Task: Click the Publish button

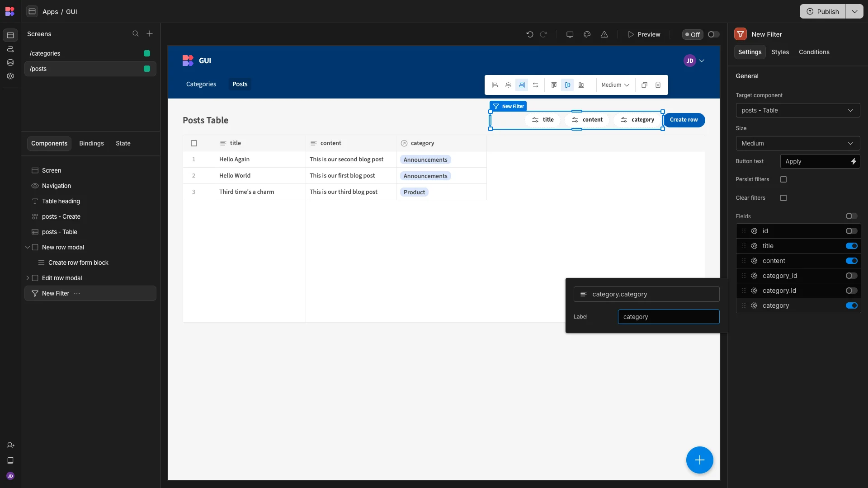Action: 822,11
